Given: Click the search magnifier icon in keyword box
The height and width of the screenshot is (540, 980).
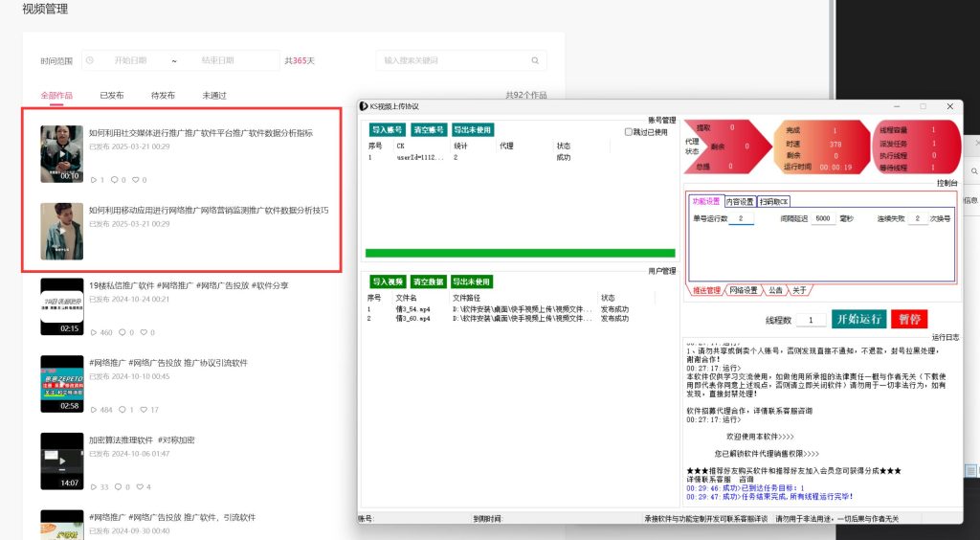Looking at the screenshot, I should tap(537, 60).
